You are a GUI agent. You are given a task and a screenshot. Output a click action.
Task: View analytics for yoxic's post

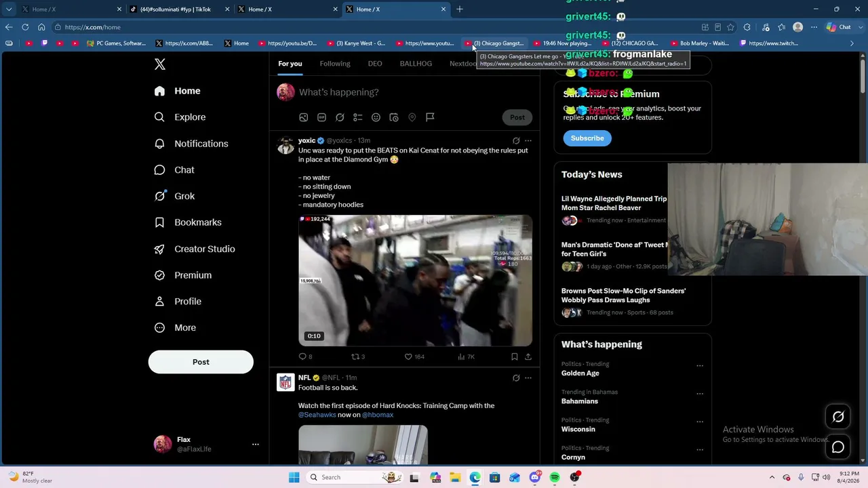point(466,357)
